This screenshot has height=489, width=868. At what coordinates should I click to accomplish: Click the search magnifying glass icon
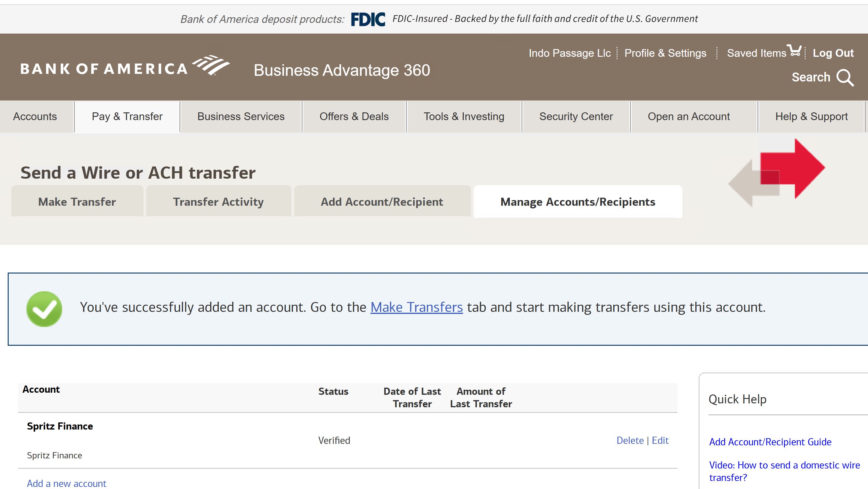[845, 78]
